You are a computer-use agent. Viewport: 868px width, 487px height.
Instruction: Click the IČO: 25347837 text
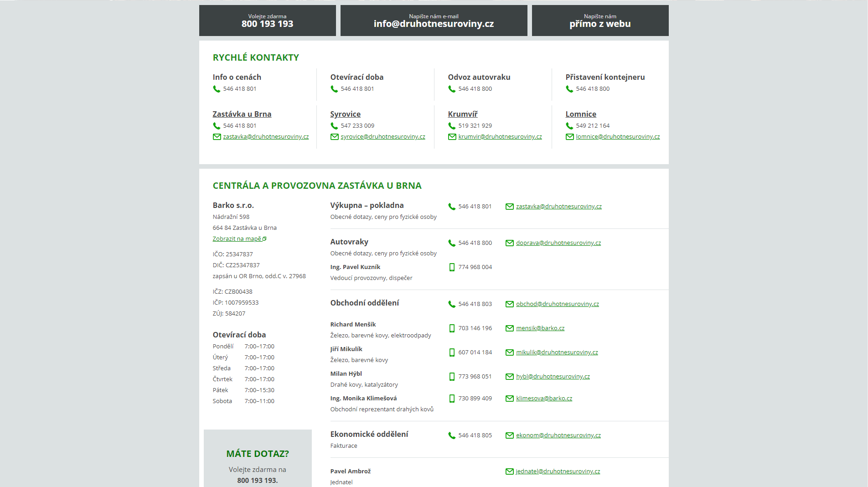pyautogui.click(x=232, y=254)
